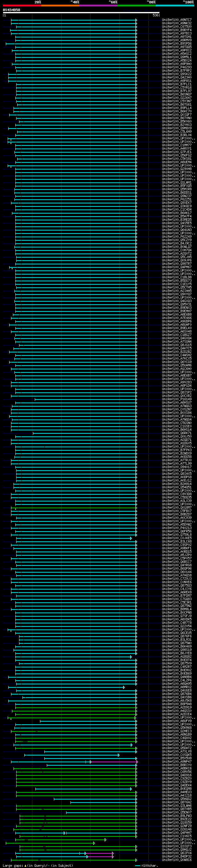Select subject label UniRef100_P46293
This screenshot has height=868, width=197.
click(x=177, y=67)
